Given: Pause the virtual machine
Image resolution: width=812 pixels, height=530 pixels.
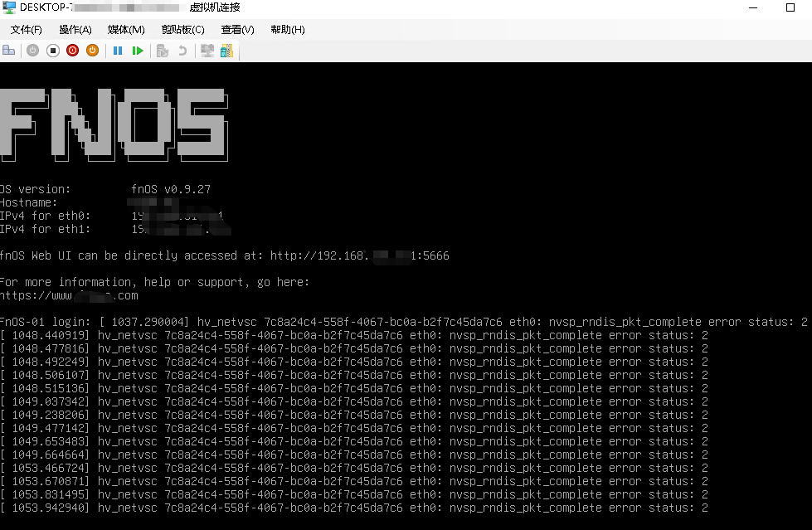Looking at the screenshot, I should 118,51.
